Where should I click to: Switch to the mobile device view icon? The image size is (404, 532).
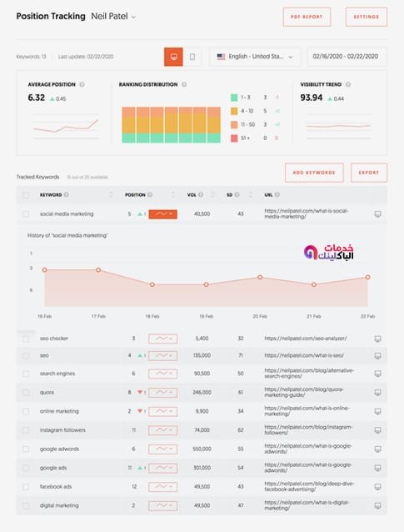tap(192, 57)
